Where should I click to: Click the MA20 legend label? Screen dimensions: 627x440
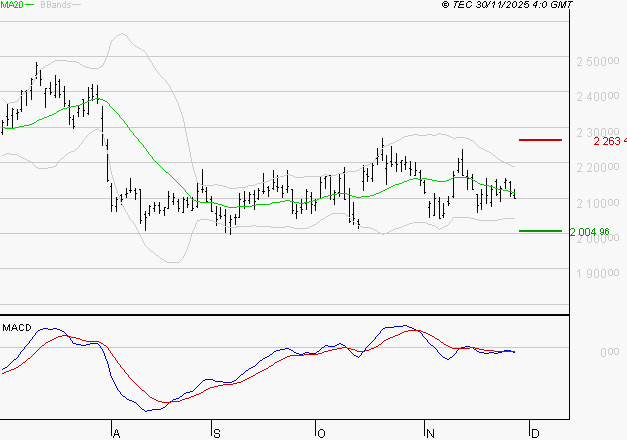point(12,4)
